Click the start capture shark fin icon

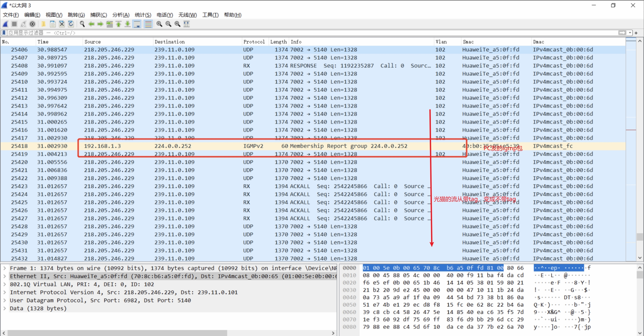point(5,24)
